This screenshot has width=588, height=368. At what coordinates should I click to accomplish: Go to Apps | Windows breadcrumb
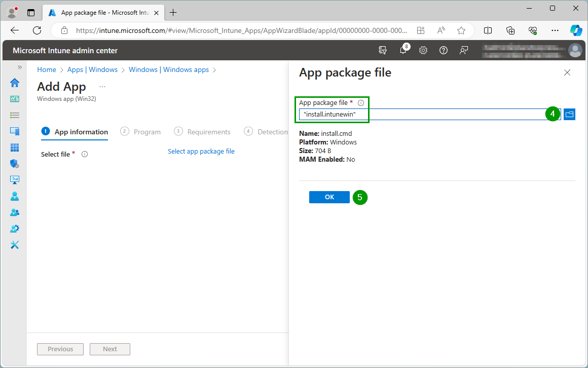(92, 69)
